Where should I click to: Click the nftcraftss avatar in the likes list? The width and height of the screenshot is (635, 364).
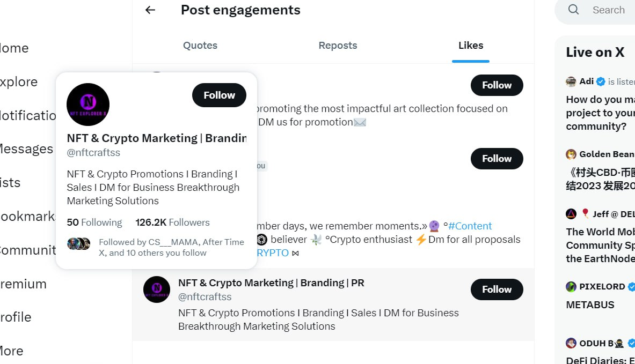tap(157, 289)
